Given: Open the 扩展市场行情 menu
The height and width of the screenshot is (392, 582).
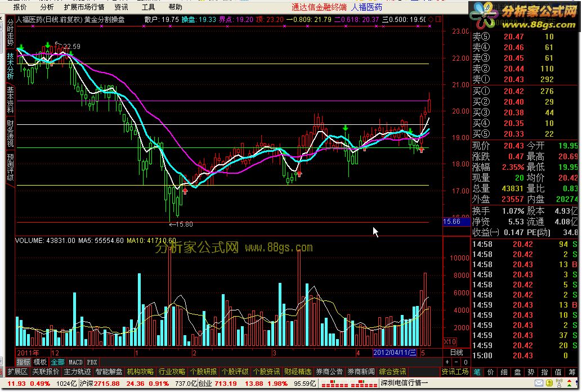Looking at the screenshot, I should pos(84,7).
